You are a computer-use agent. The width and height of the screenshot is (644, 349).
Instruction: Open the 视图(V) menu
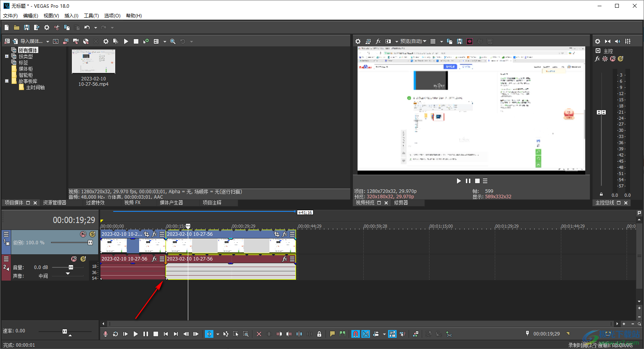[x=51, y=16]
